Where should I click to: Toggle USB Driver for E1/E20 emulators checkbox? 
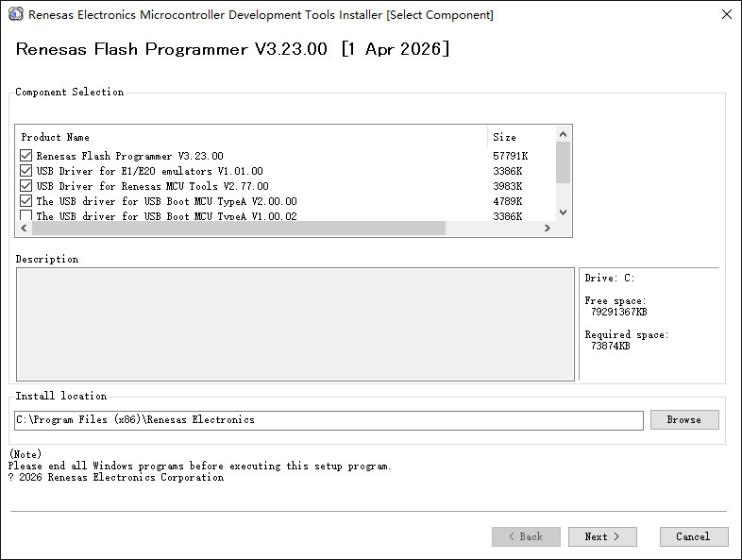(26, 170)
